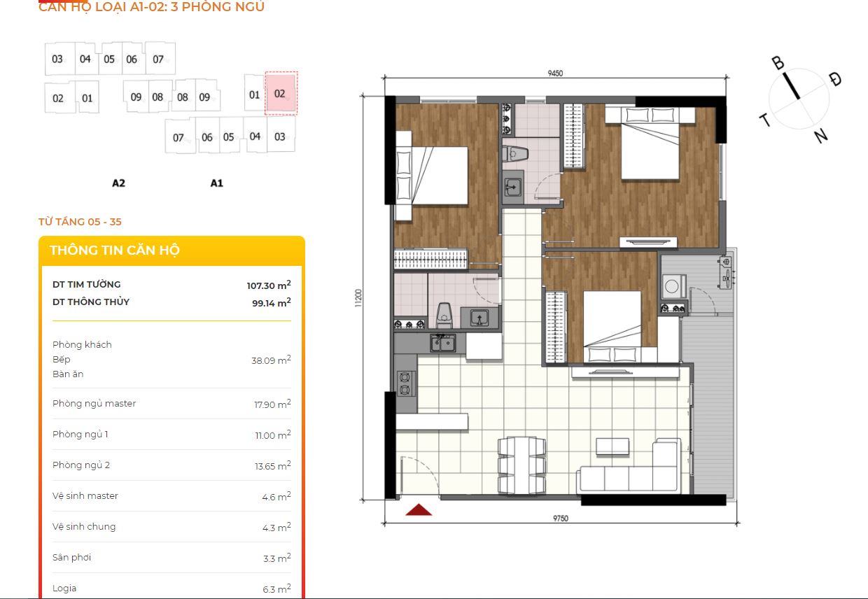Click the A2 block label
This screenshot has width=868, height=599.
(118, 183)
